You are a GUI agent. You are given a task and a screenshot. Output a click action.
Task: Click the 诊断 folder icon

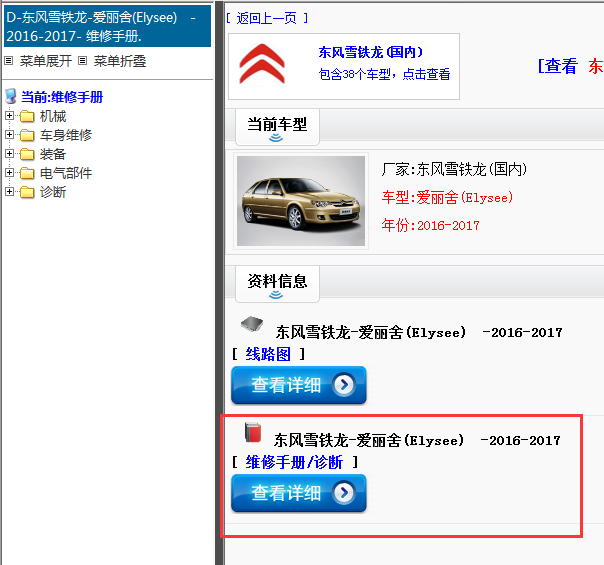(27, 192)
